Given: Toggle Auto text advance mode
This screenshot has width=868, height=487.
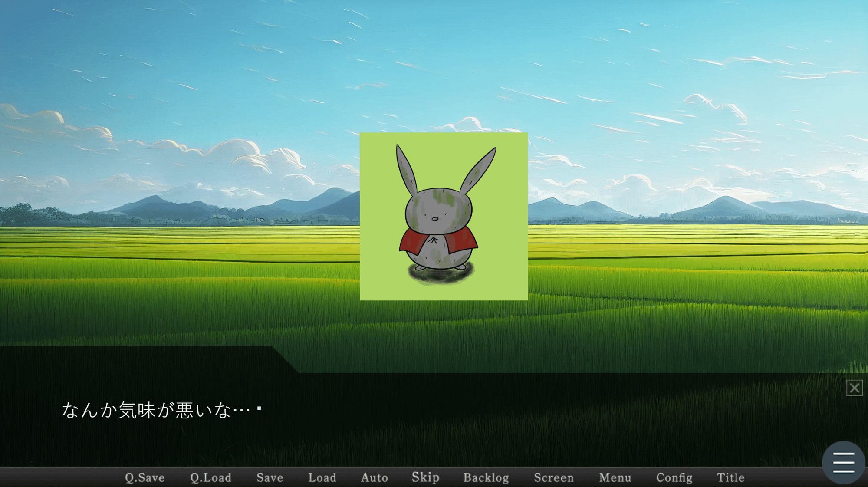Looking at the screenshot, I should [374, 477].
